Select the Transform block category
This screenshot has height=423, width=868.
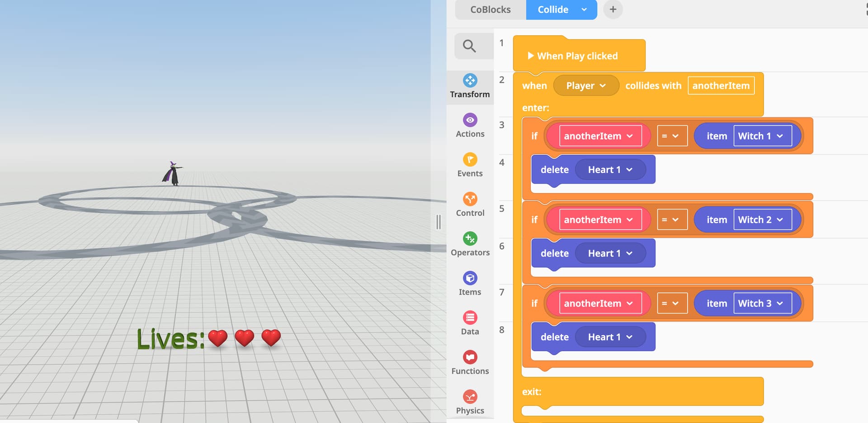pos(470,86)
